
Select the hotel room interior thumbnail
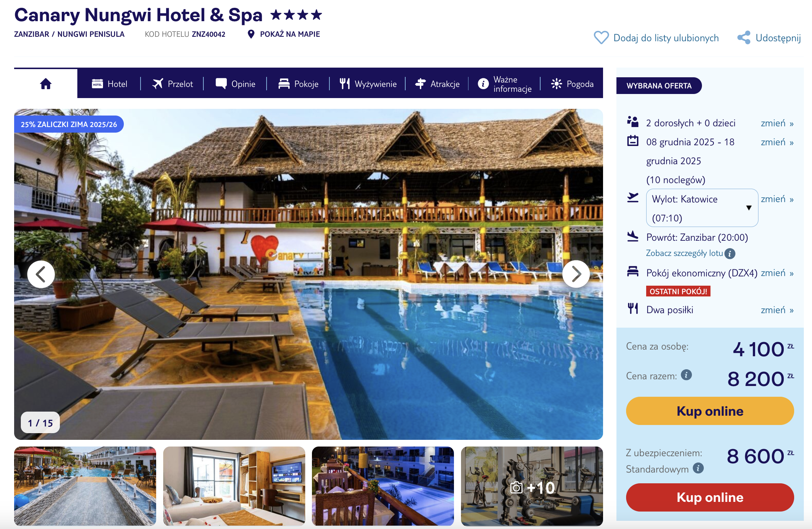(234, 486)
